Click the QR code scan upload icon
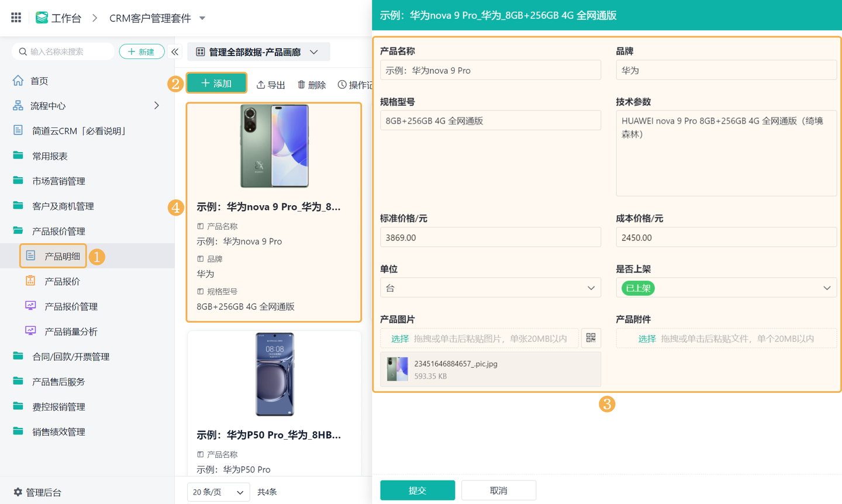842x504 pixels. 591,338
